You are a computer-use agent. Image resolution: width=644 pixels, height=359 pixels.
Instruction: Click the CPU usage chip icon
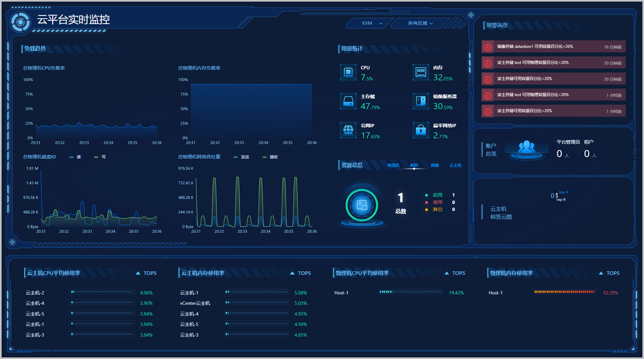[x=348, y=72]
